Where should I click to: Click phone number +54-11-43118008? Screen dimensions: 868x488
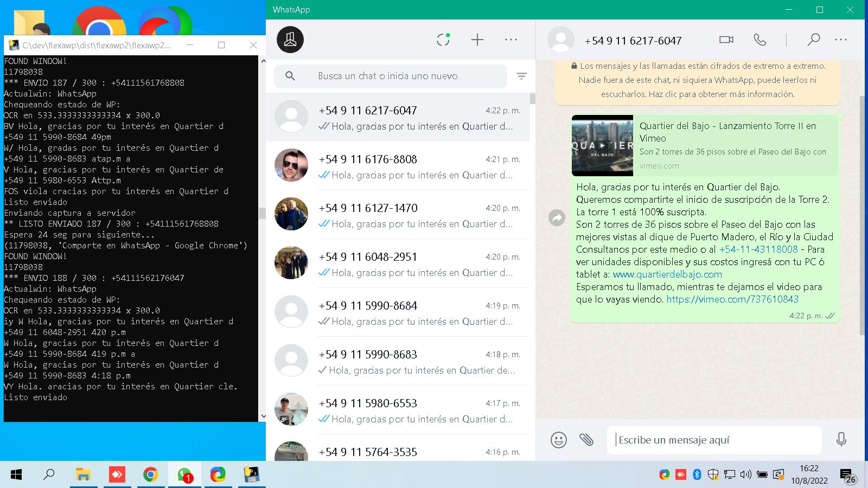758,249
